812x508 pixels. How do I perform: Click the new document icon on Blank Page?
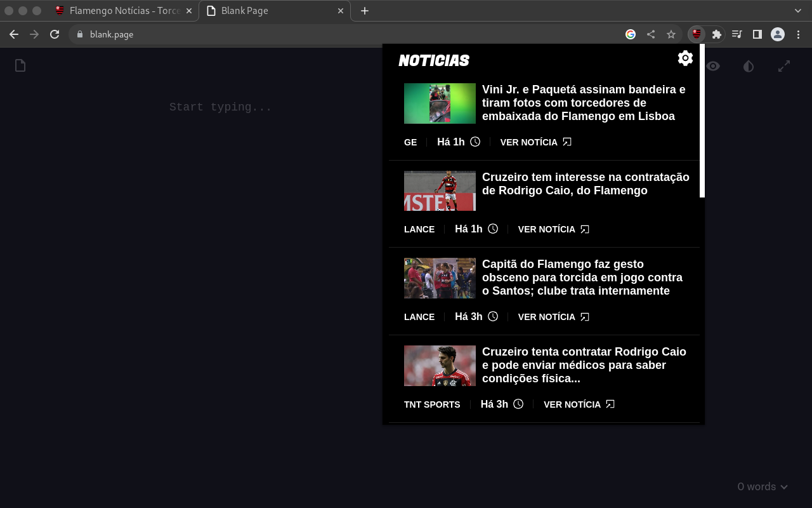tap(20, 65)
